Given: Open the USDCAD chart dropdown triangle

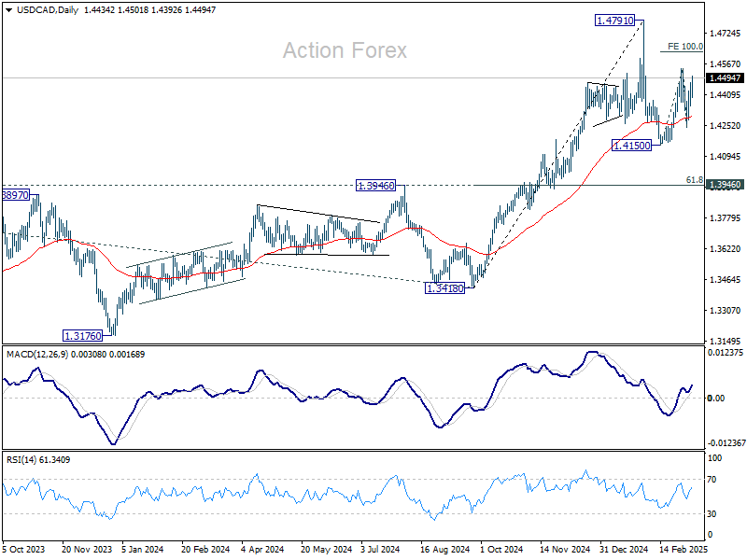Looking at the screenshot, I should [8, 10].
